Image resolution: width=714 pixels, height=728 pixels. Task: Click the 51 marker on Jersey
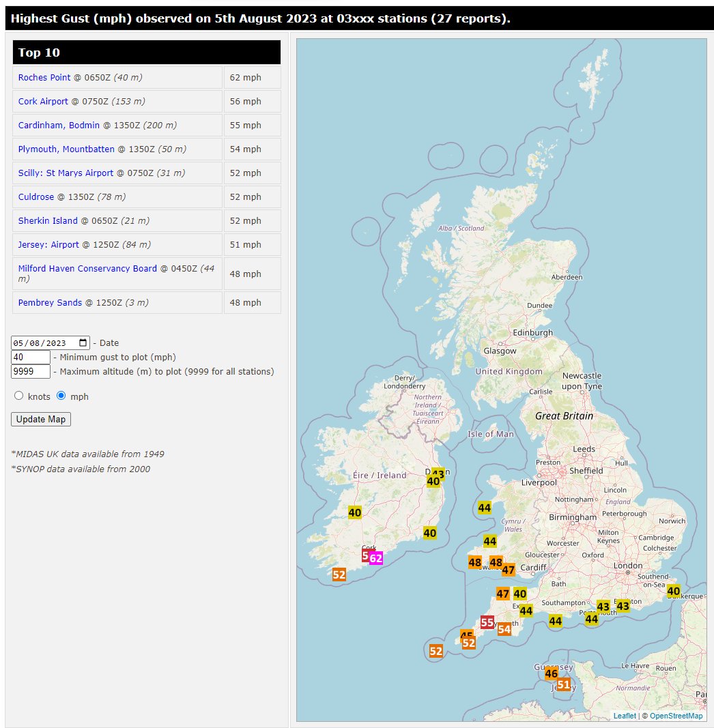(x=564, y=684)
